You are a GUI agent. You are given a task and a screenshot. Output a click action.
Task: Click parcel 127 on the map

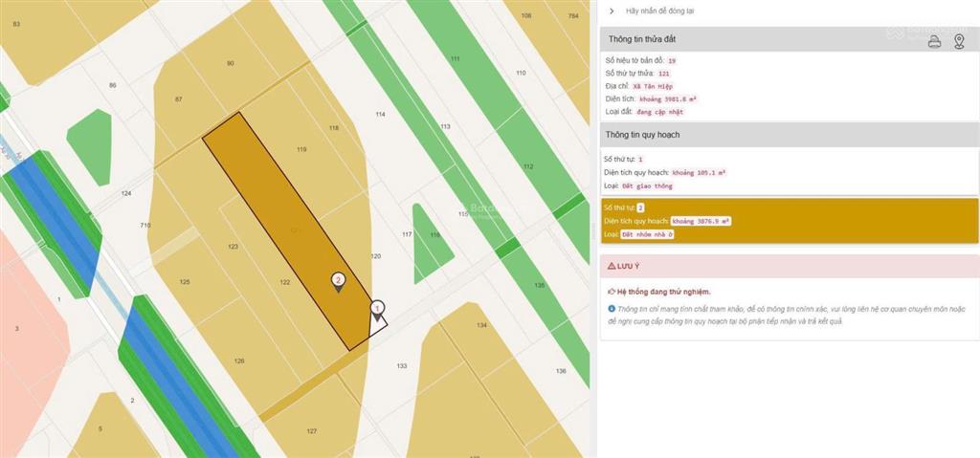click(312, 431)
